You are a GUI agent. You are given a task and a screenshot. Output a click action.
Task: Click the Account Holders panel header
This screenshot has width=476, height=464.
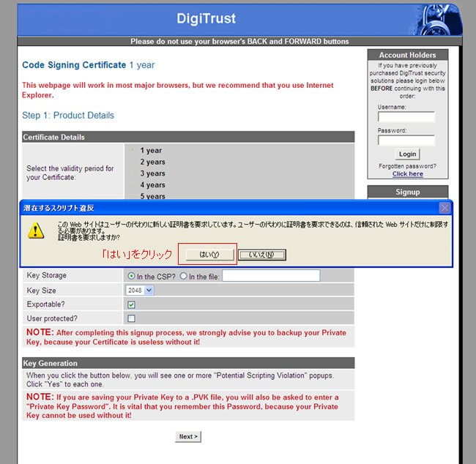pyautogui.click(x=408, y=55)
